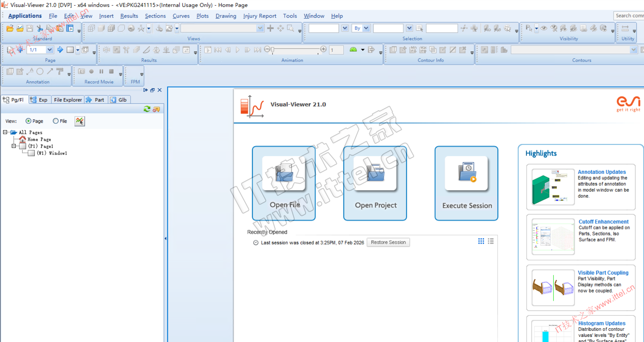Select the File view radio button
Viewport: 644px width, 342px height.
click(x=56, y=121)
